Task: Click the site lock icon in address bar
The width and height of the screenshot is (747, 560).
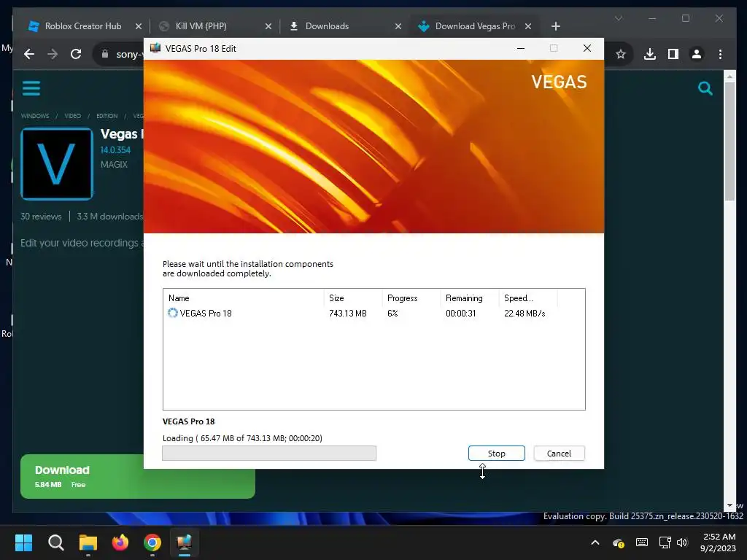Action: coord(105,54)
